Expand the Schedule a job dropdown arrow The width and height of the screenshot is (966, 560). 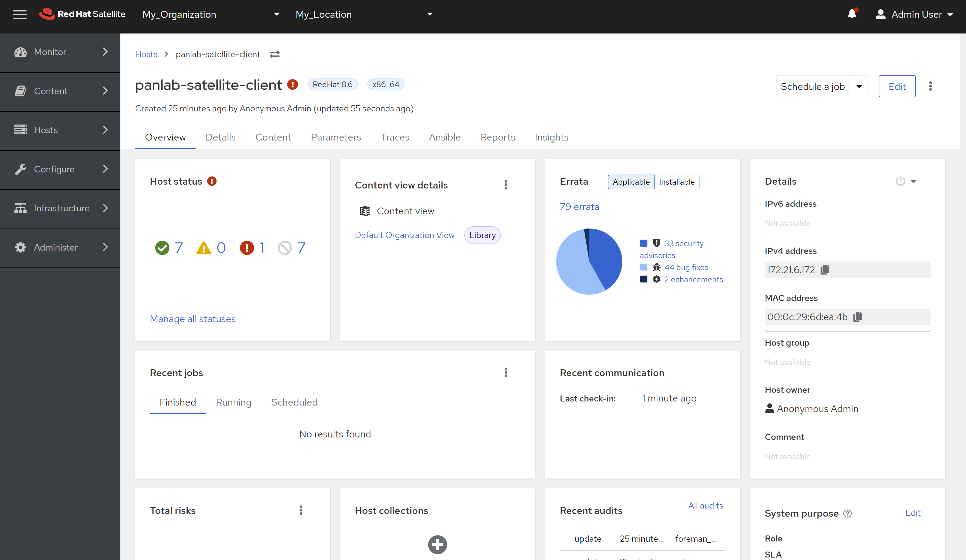859,86
